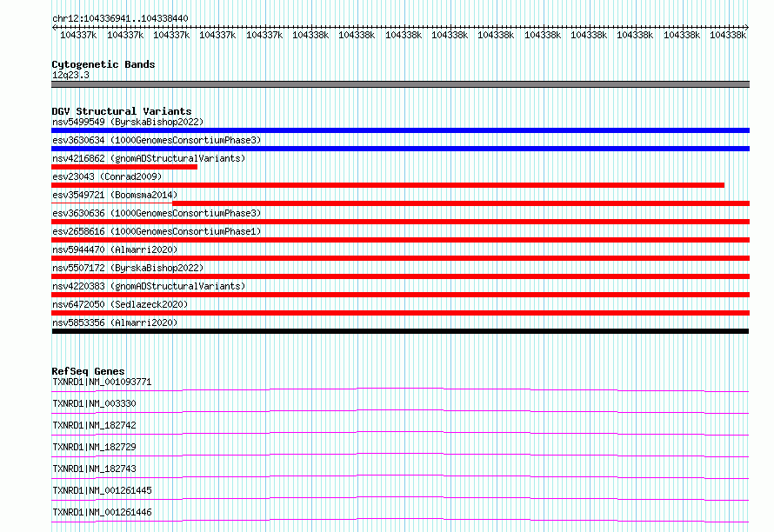Open the nsv5944470 (Almarri2020) variant label
The width and height of the screenshot is (774, 532).
coord(115,249)
